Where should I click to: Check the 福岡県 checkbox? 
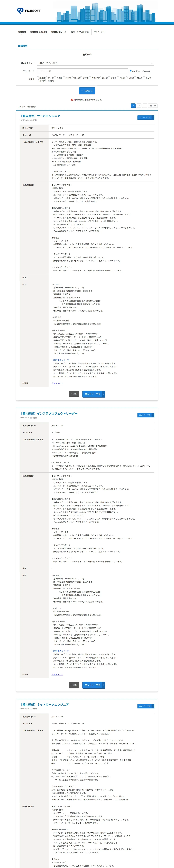[144, 78]
